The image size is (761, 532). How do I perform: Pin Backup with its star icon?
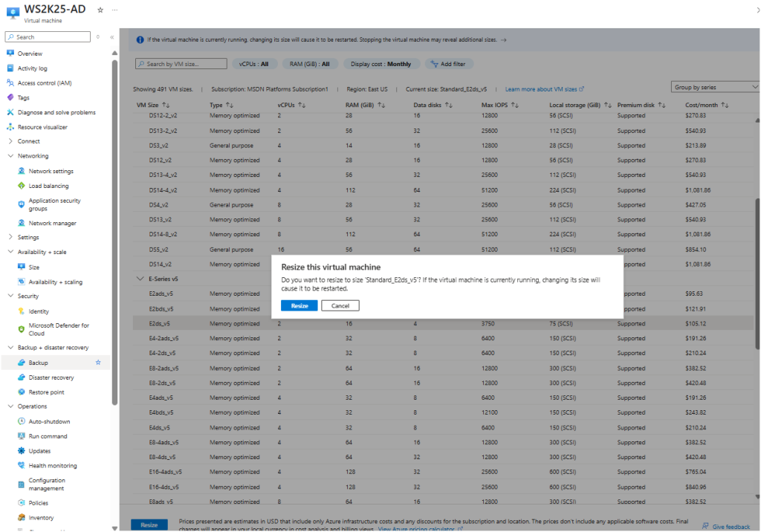tap(98, 363)
